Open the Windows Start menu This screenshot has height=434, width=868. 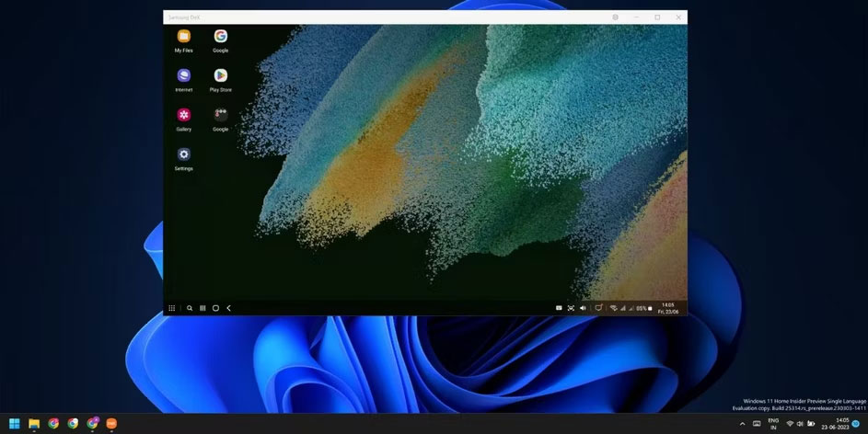[x=15, y=424]
